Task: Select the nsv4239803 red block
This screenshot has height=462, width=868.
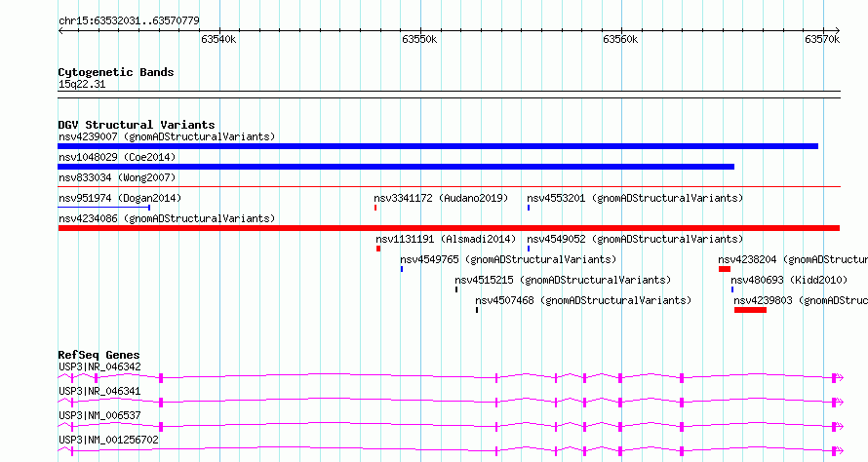Action: click(x=751, y=310)
